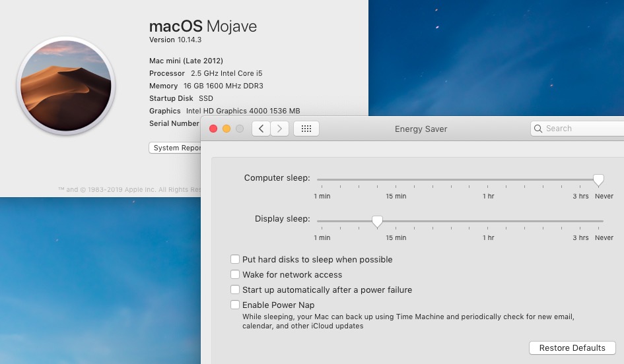Minimize the Energy Saver window
The image size is (624, 364).
[226, 129]
